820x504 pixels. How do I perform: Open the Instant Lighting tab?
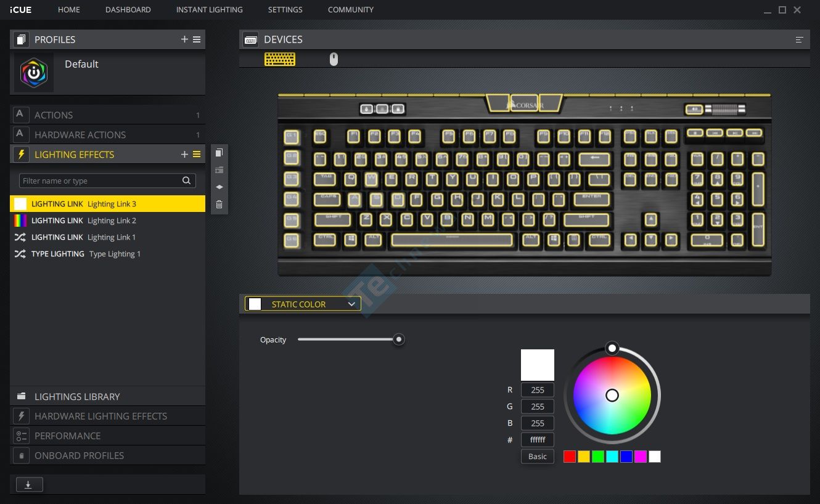point(210,10)
